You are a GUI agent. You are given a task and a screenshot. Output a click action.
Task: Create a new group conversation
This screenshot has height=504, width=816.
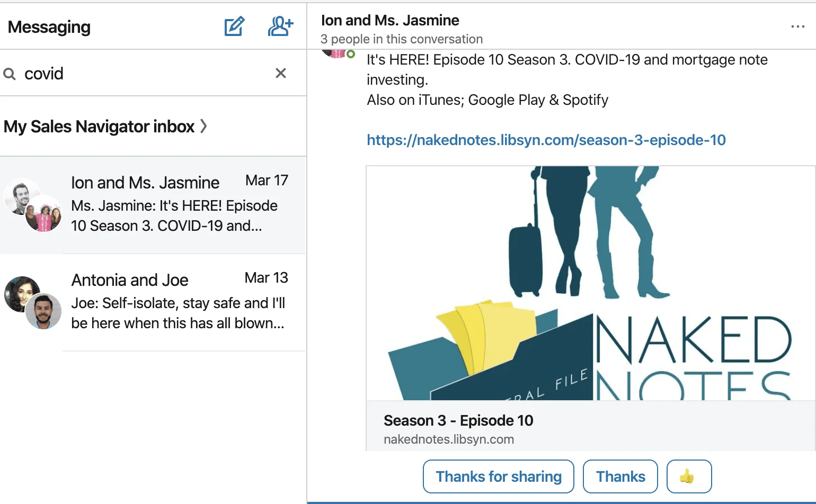point(280,26)
